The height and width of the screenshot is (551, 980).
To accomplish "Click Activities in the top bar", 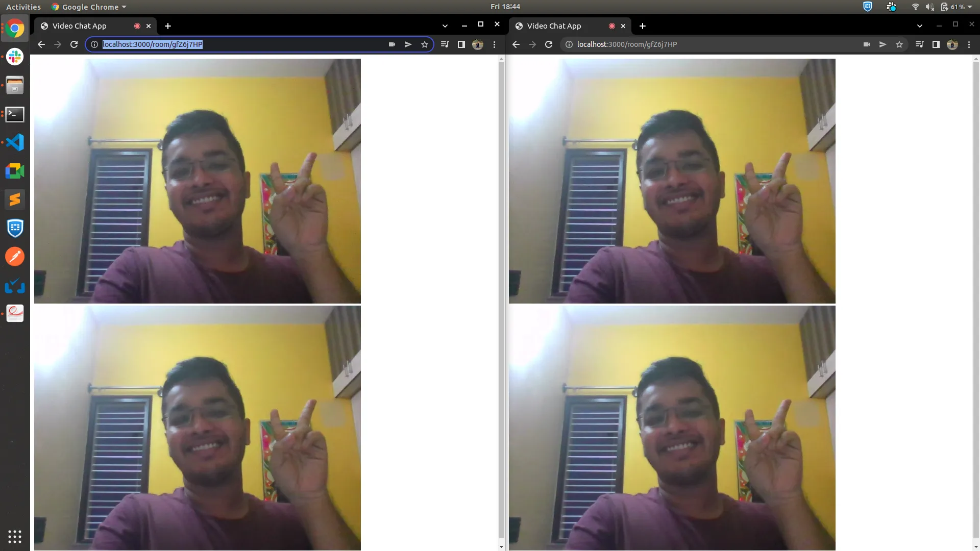I will pos(23,7).
